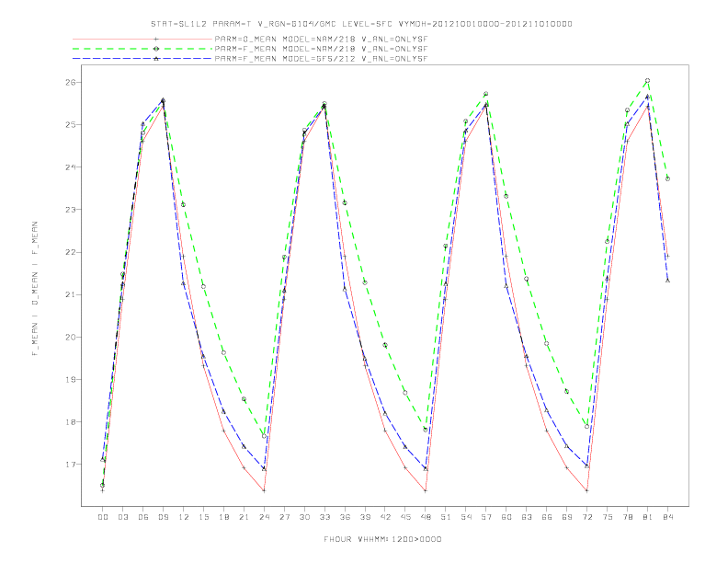Click y-axis tick label 23

coord(71,210)
